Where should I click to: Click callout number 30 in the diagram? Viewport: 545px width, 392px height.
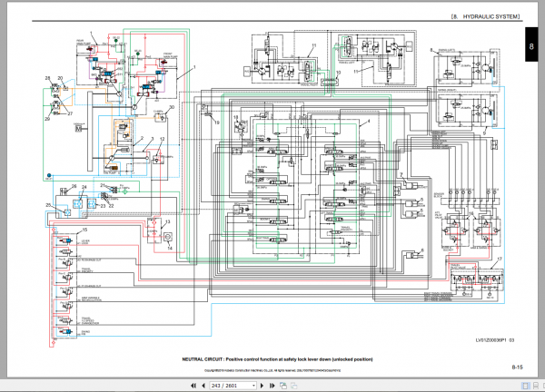pos(172,107)
